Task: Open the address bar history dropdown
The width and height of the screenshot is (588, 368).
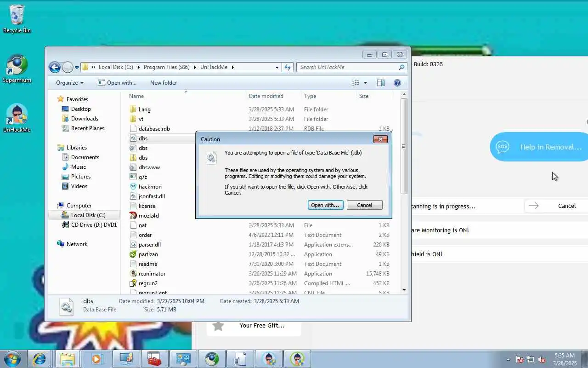Action: (x=277, y=67)
